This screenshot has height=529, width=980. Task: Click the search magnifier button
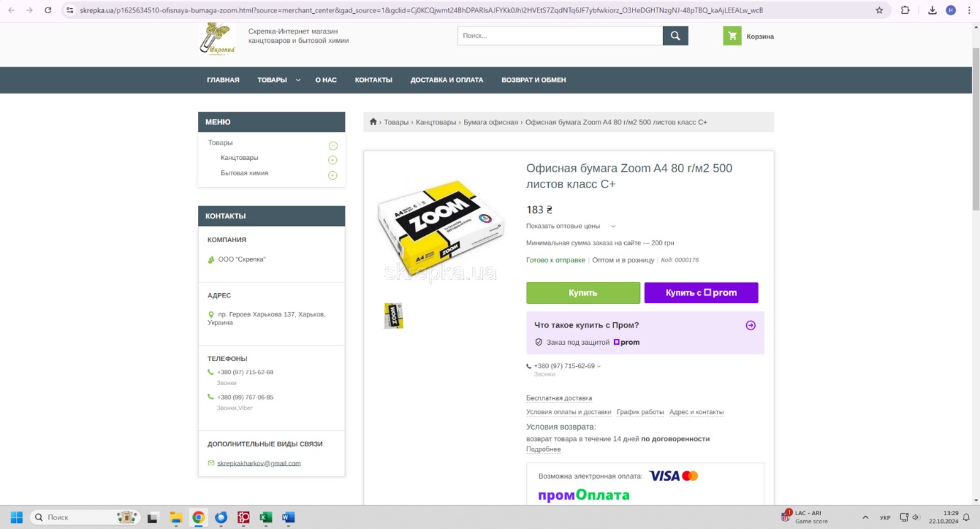[x=675, y=36]
